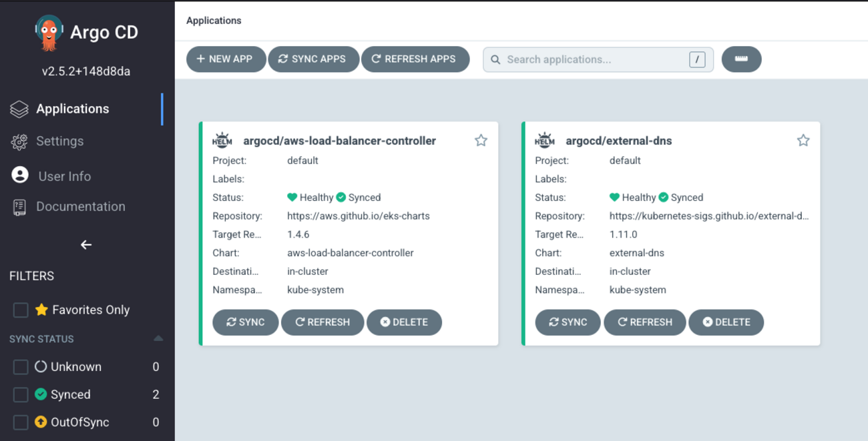
Task: Click the Applications breadcrumb at the top
Action: pyautogui.click(x=214, y=21)
